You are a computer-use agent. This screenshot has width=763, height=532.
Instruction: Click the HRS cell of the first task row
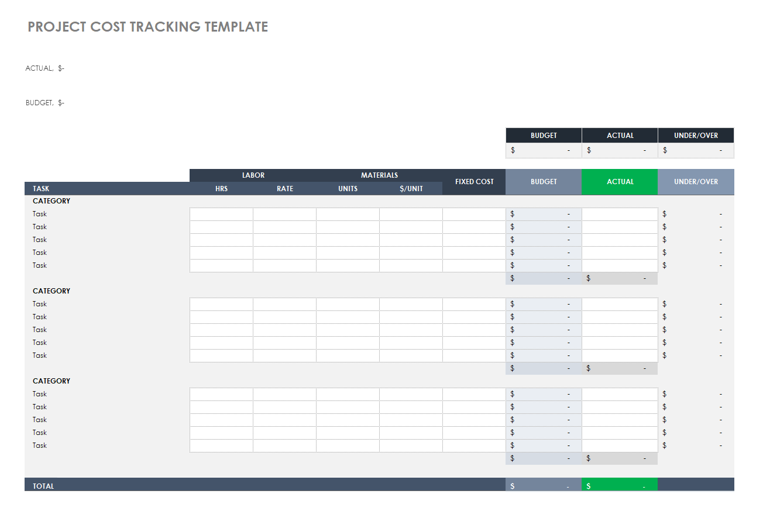click(x=221, y=214)
